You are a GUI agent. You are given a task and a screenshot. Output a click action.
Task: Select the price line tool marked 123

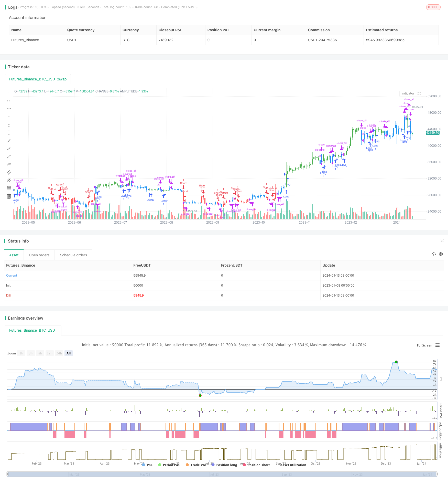(9, 164)
